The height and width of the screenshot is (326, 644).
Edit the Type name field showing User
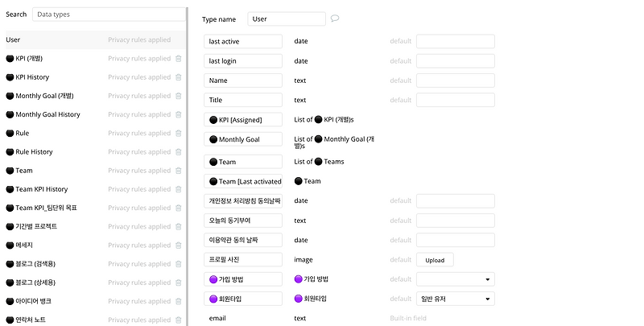287,19
